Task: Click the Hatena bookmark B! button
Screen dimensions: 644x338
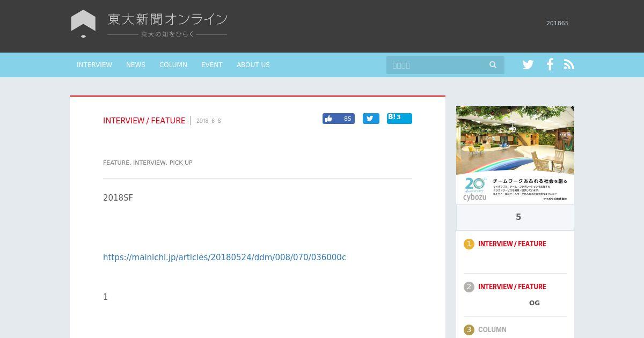Action: pyautogui.click(x=399, y=119)
